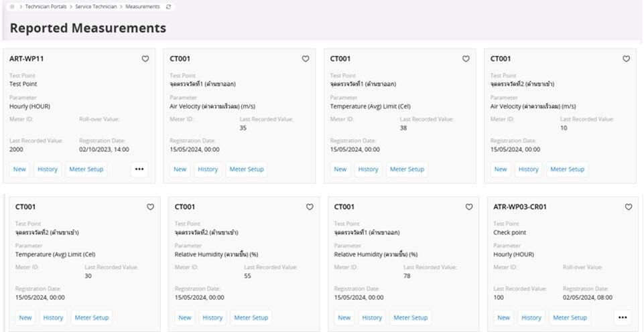Open Meter Setup on Air Velocity card valued 10
The image size is (644, 332).
[x=568, y=169]
